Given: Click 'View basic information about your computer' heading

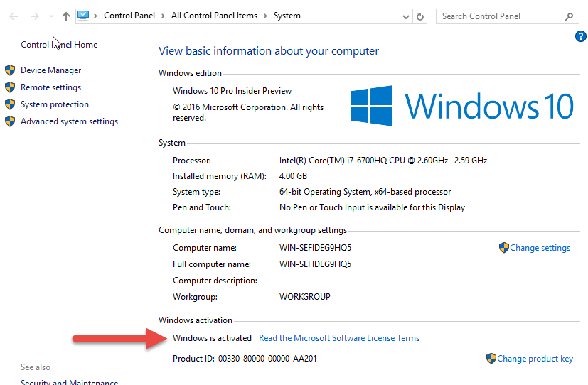Looking at the screenshot, I should [269, 51].
